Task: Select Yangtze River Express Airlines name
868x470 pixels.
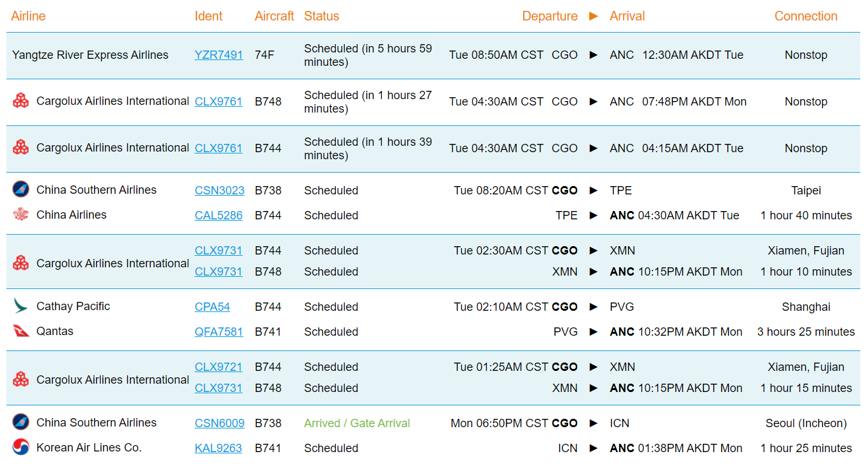Action: pyautogui.click(x=90, y=55)
